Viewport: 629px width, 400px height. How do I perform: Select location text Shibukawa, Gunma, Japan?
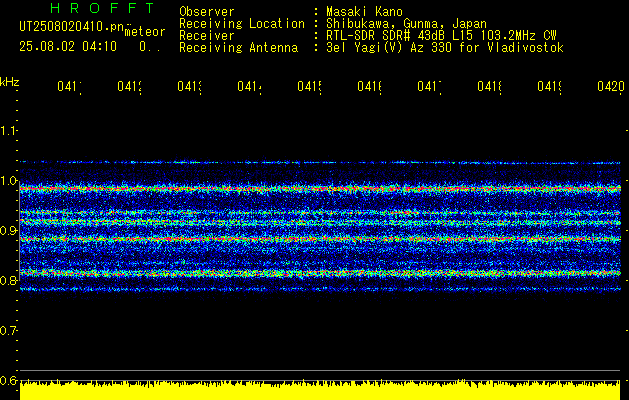[406, 24]
